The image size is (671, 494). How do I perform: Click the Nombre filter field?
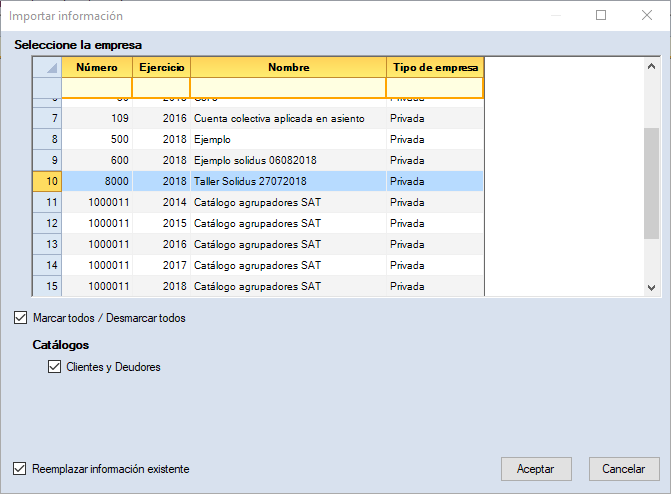(x=288, y=88)
